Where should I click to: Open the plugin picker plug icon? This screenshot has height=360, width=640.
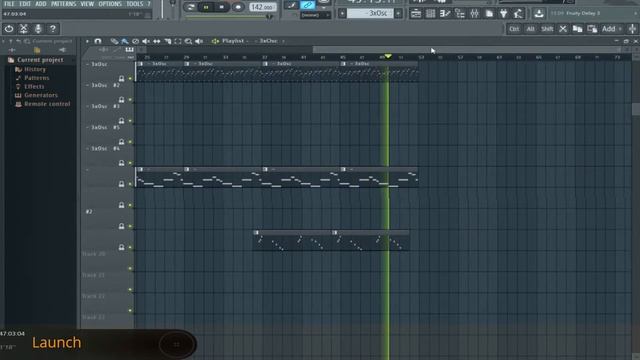[x=504, y=13]
